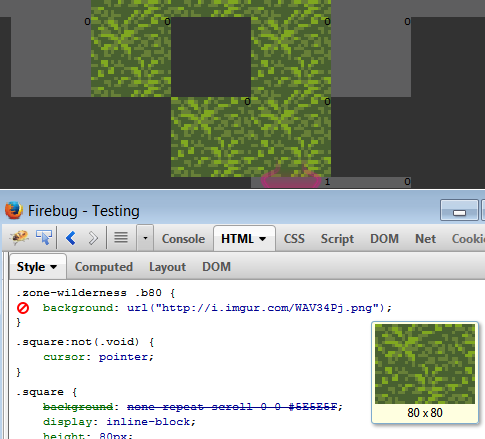The image size is (485, 439).
Task: Switch to the Script tab
Action: coord(337,239)
